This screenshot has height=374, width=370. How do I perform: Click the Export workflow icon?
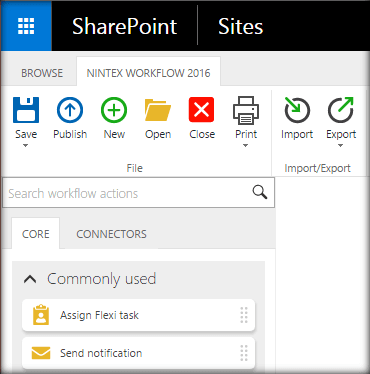[341, 110]
